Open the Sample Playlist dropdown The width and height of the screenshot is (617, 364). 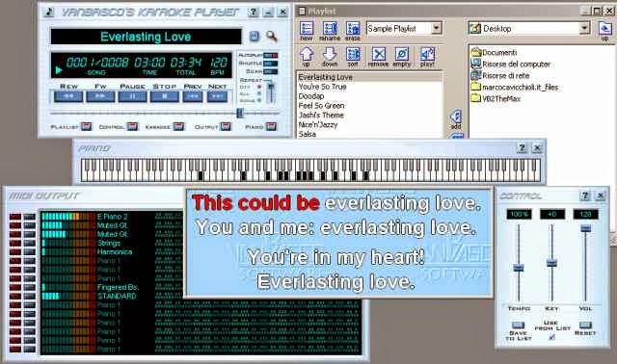pyautogui.click(x=437, y=28)
